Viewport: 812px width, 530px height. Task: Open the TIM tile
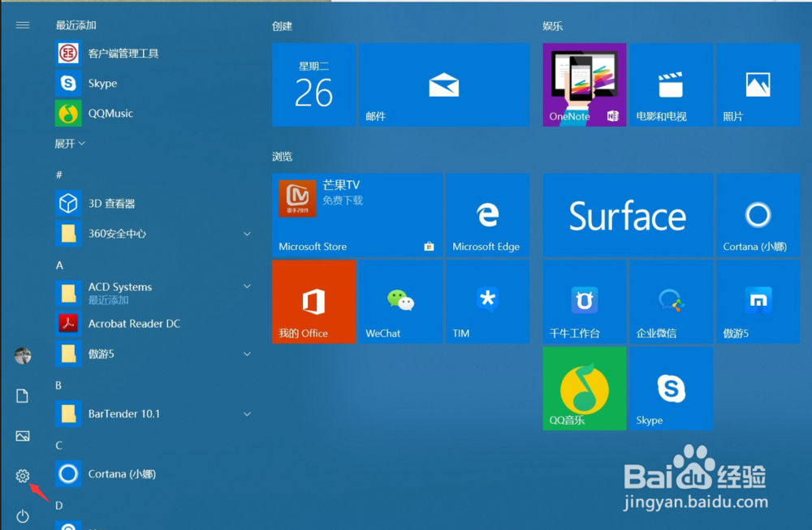pos(488,302)
